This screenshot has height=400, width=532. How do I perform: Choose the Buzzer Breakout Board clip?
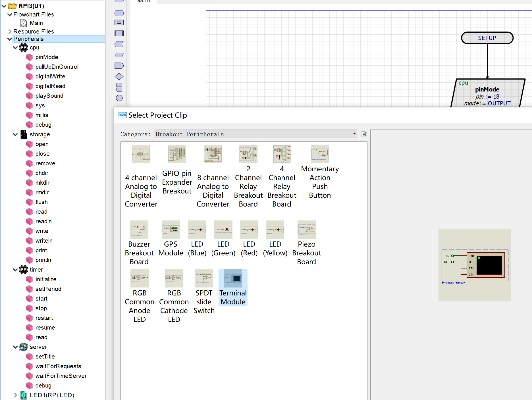(139, 243)
